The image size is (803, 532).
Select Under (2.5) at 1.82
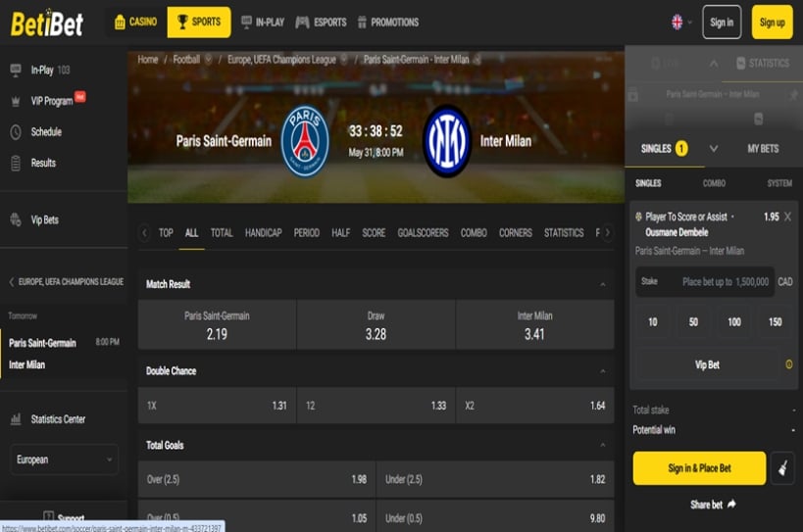(x=495, y=479)
